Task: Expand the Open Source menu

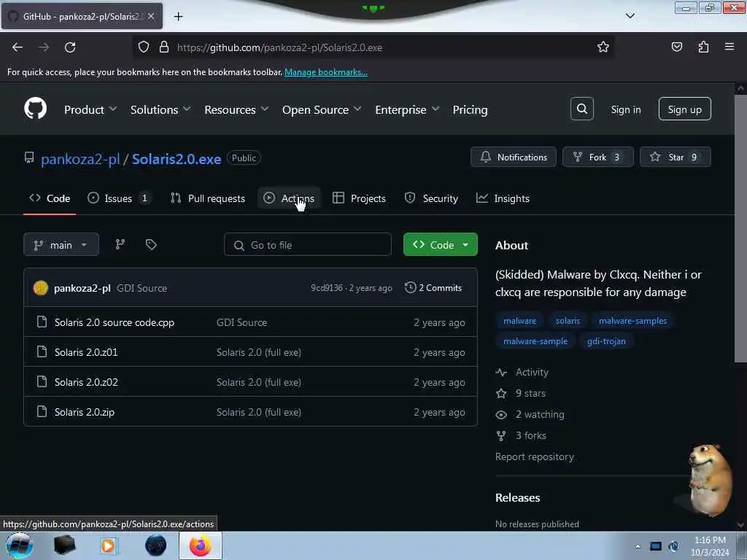Action: (x=322, y=109)
